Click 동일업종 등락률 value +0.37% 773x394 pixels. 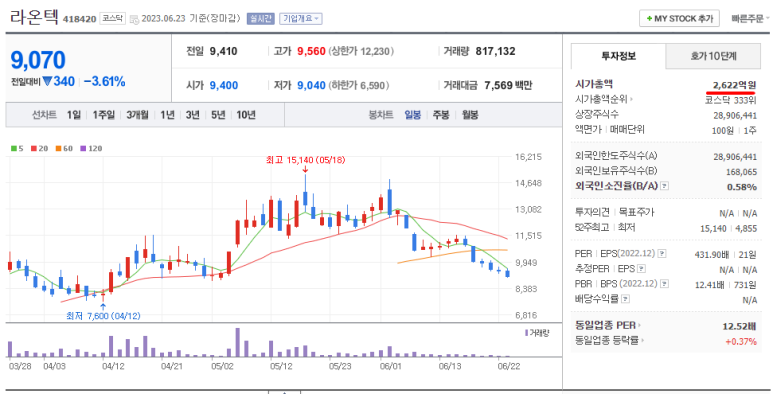[740, 341]
